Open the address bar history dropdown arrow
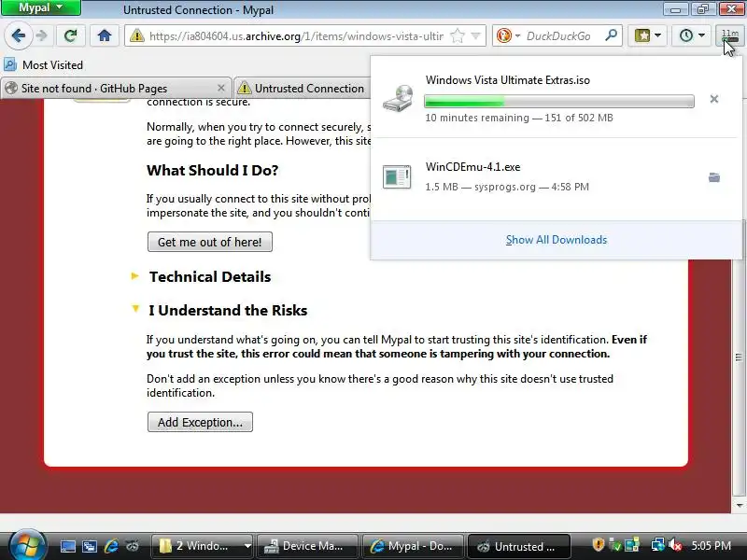This screenshot has width=747, height=560. [x=475, y=35]
